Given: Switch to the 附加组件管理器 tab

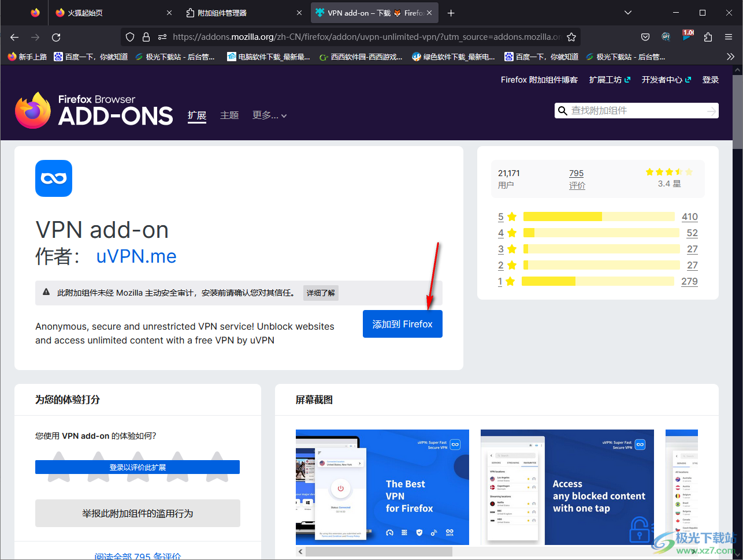Looking at the screenshot, I should click(x=242, y=13).
